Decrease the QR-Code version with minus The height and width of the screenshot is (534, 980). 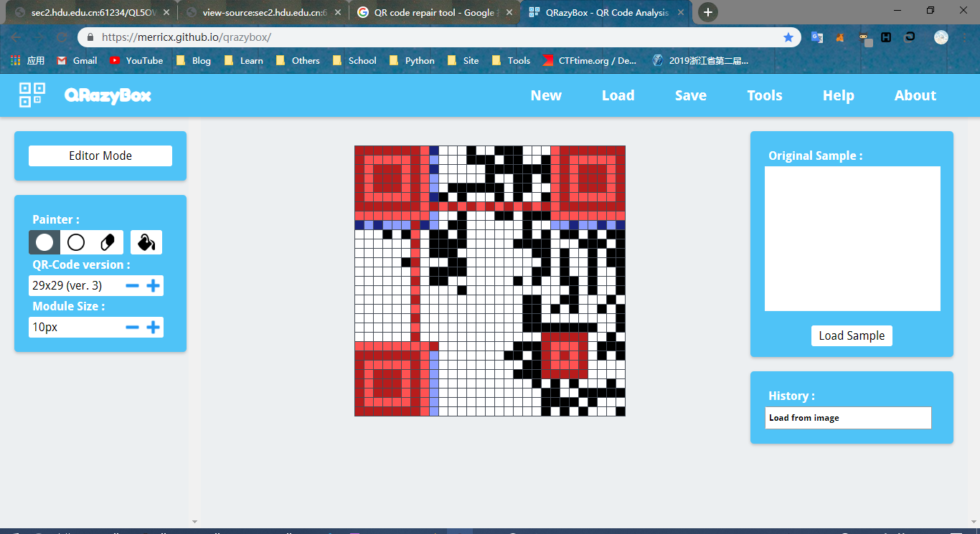pos(132,285)
